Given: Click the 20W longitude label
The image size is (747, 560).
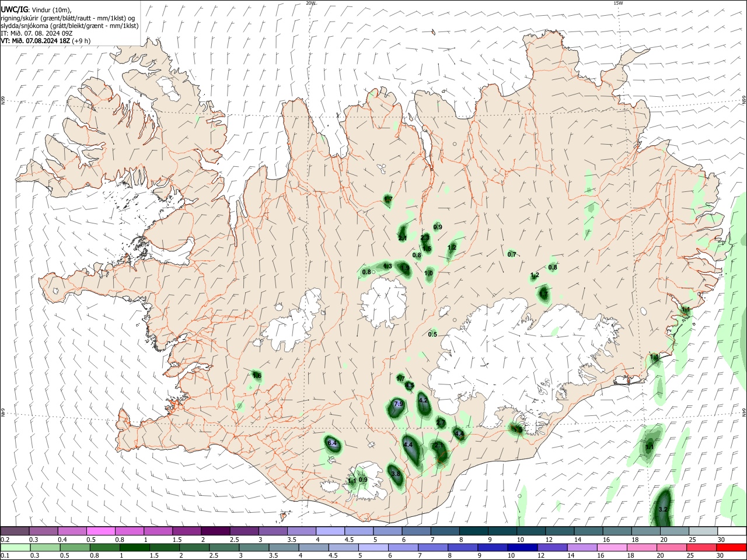Looking at the screenshot, I should pyautogui.click(x=310, y=3).
